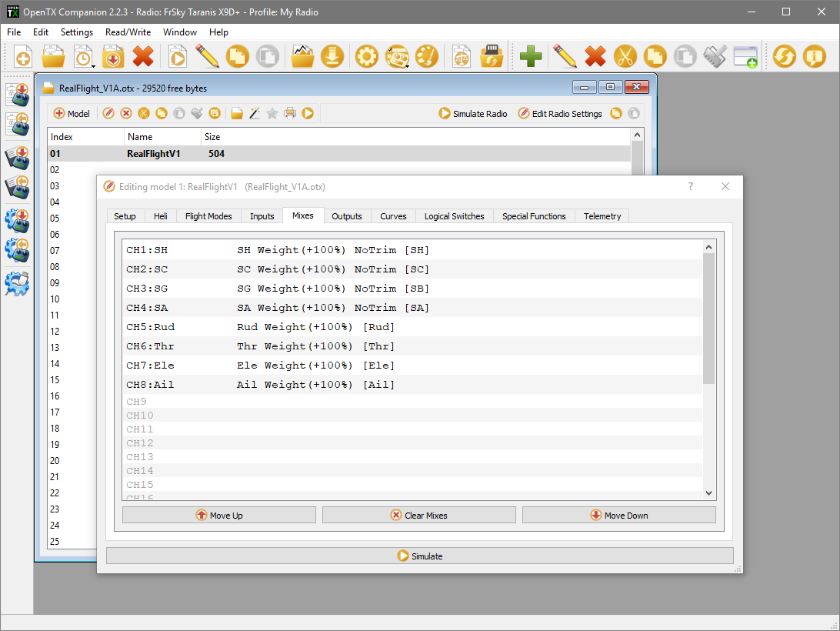Click the palette and brush theme icon
840x631 pixels.
(427, 56)
